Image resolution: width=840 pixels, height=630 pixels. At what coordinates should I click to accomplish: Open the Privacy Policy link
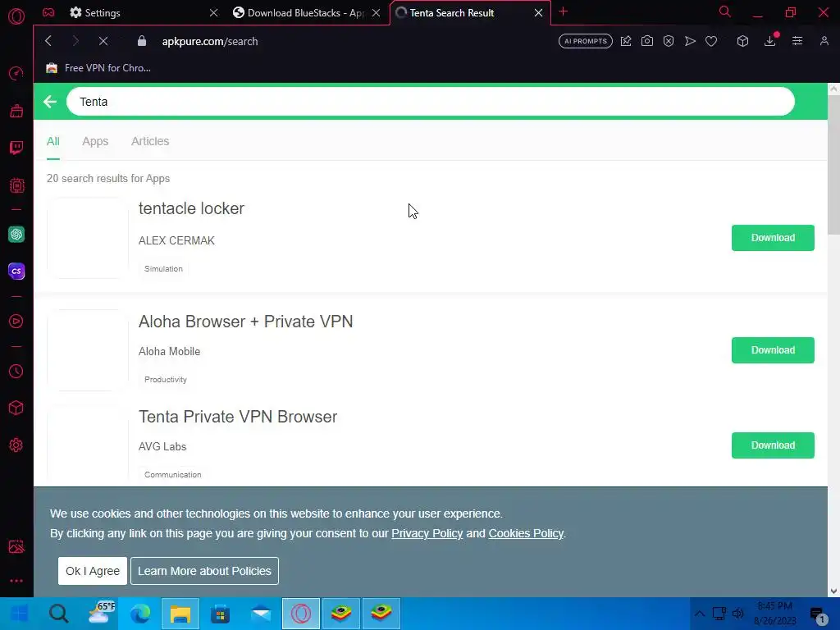[x=427, y=533]
